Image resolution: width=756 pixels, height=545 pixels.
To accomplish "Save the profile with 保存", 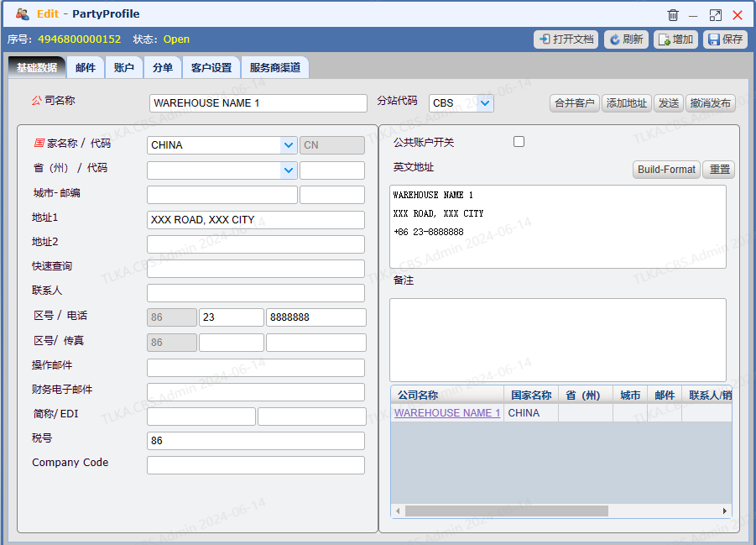I will click(x=725, y=39).
